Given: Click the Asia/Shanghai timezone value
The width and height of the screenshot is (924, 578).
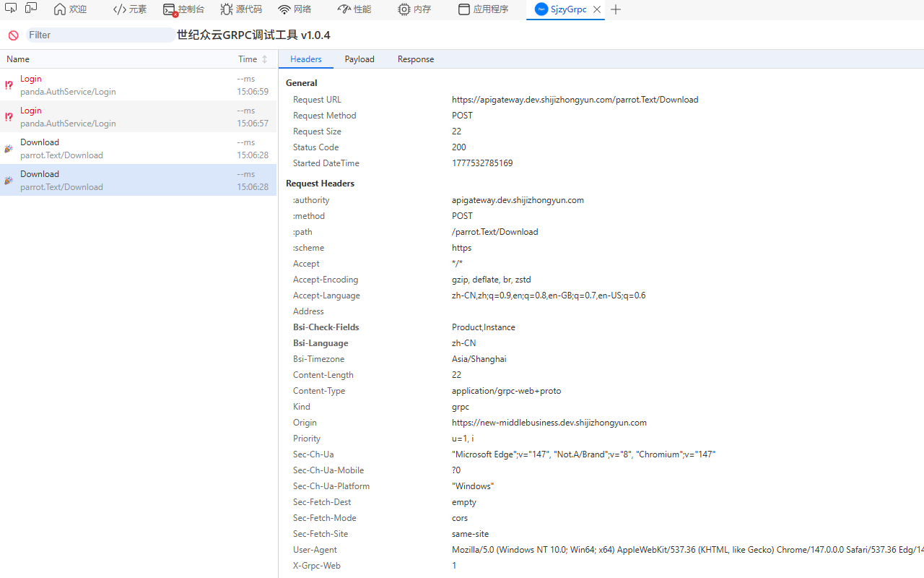Looking at the screenshot, I should pyautogui.click(x=479, y=359).
